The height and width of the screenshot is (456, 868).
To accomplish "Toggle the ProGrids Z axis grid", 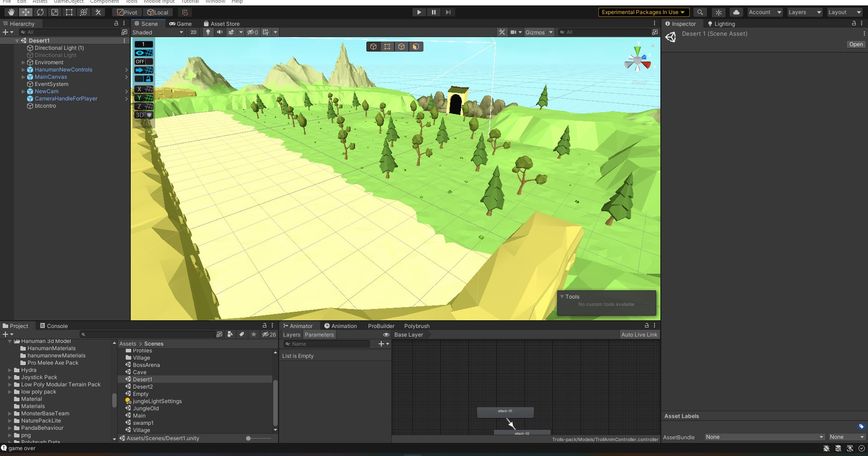I will pos(144,106).
